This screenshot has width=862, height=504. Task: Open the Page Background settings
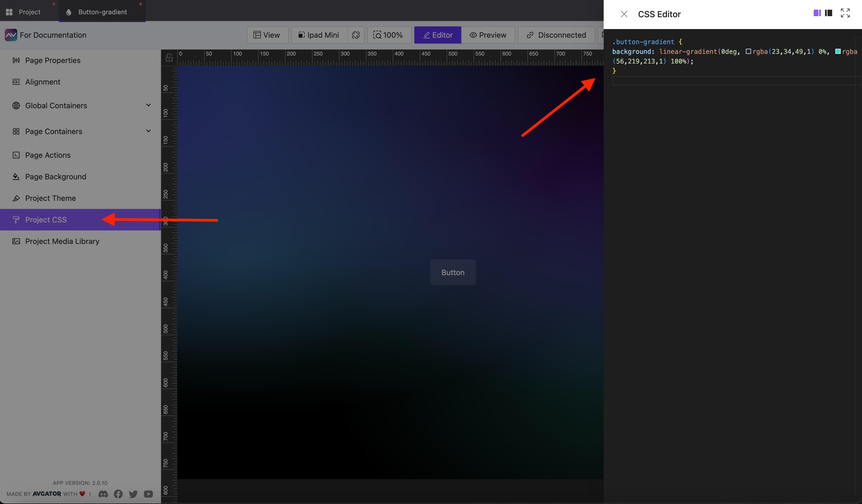point(55,176)
